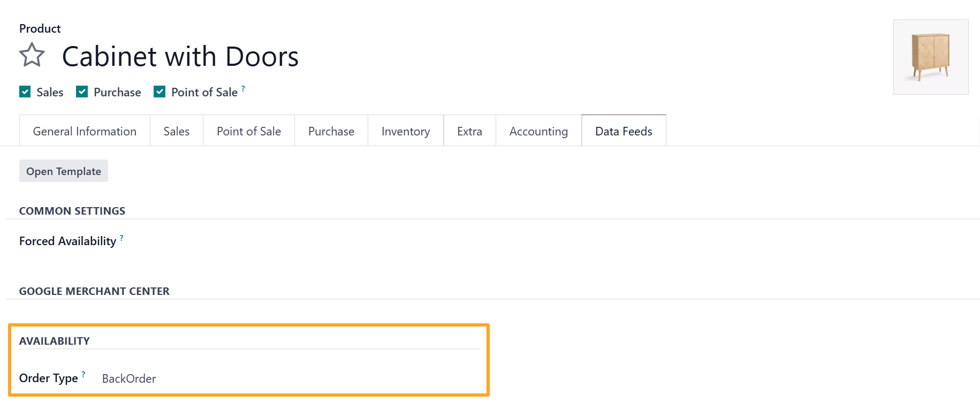980x410 pixels.
Task: Open the Sales tab
Action: point(176,131)
